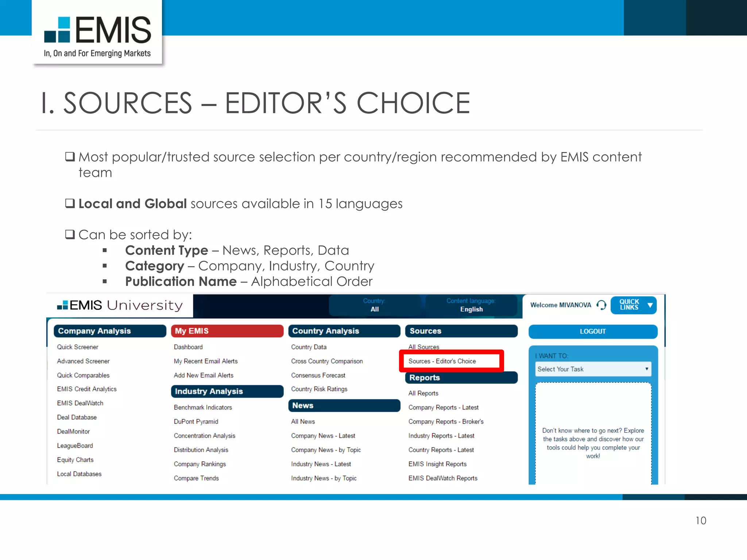Open the EMIS Credit Analytics link
747x560 pixels.
(x=87, y=389)
